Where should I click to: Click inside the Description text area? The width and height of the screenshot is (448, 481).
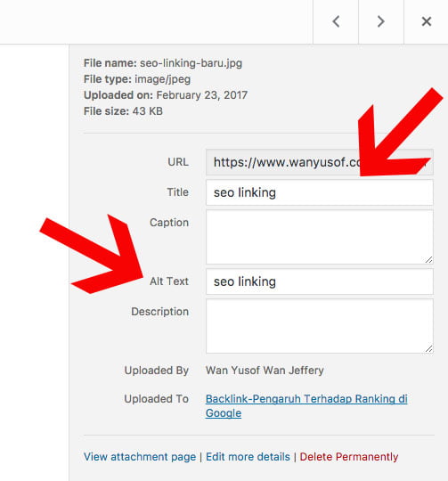pyautogui.click(x=320, y=326)
